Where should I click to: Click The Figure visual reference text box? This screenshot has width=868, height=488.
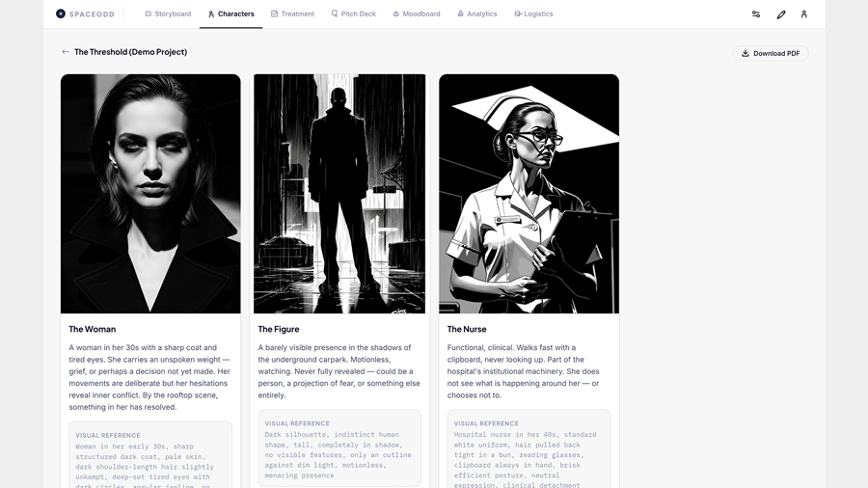(339, 448)
